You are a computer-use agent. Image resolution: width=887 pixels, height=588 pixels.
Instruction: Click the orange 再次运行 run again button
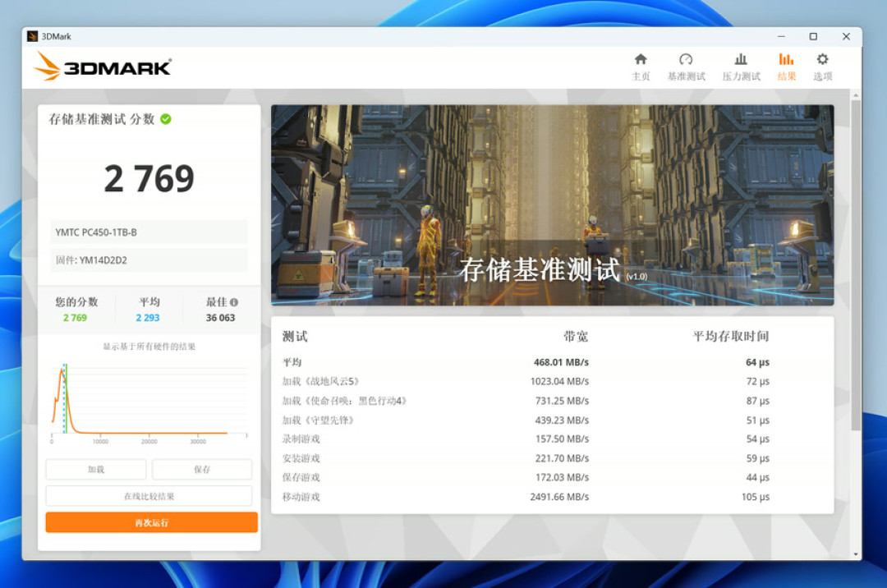pos(152,522)
